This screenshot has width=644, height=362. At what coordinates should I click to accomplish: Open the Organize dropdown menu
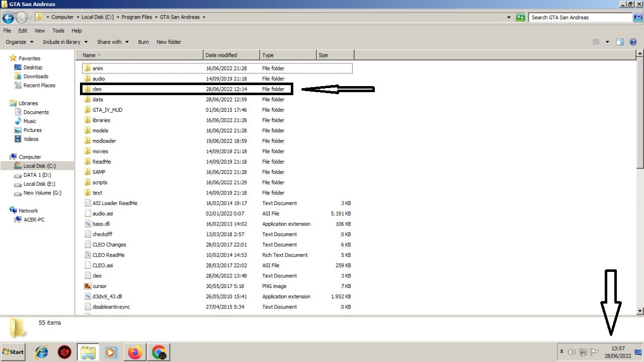point(20,42)
